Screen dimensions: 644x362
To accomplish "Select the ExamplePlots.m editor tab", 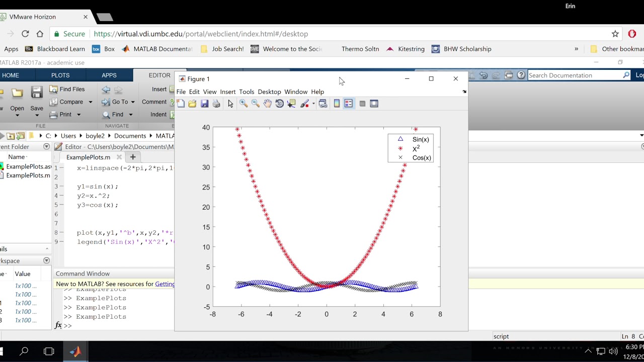I will (x=88, y=157).
